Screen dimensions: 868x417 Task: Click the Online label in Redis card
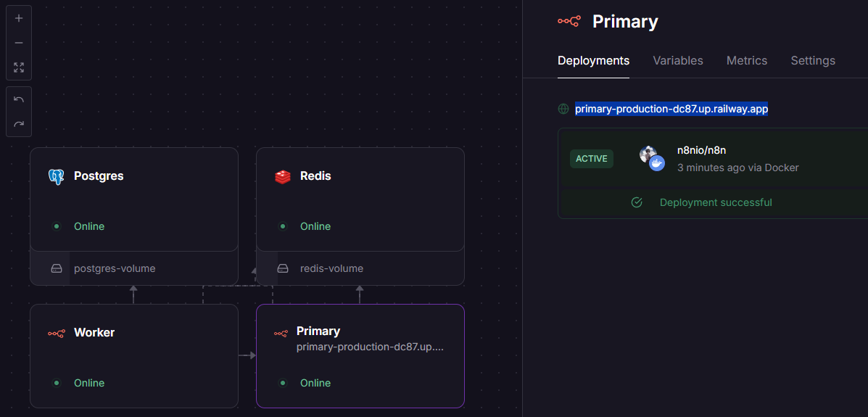tap(315, 226)
